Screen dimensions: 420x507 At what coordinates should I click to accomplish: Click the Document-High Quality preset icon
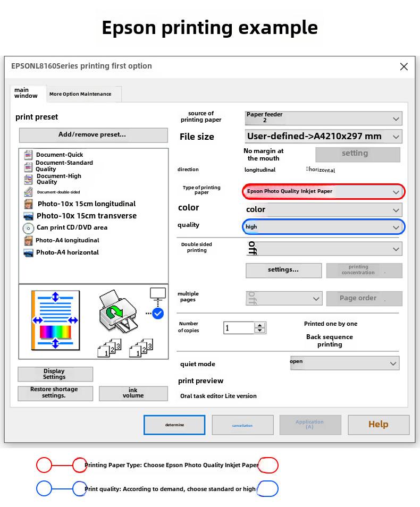28,179
